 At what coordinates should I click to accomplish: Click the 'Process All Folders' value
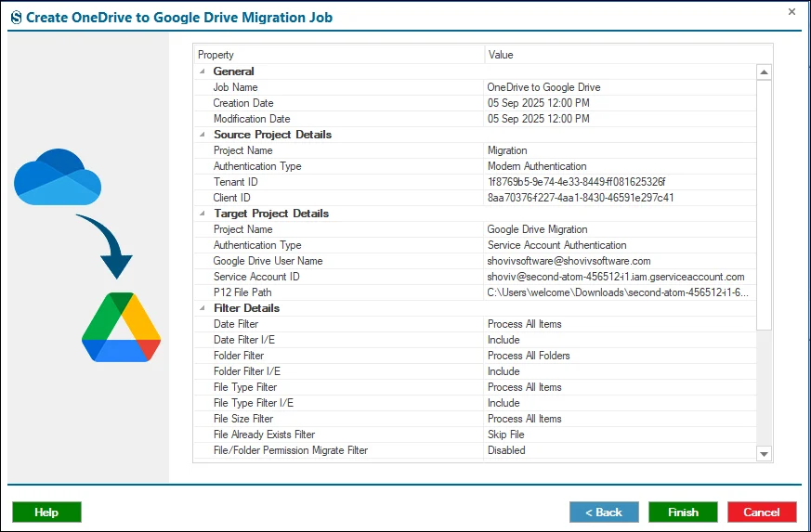[x=529, y=356]
